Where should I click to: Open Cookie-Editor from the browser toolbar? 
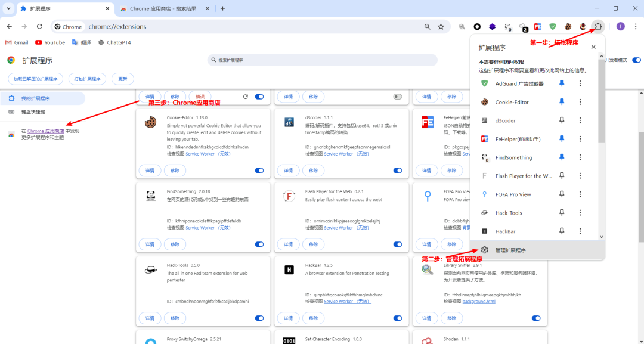568,27
